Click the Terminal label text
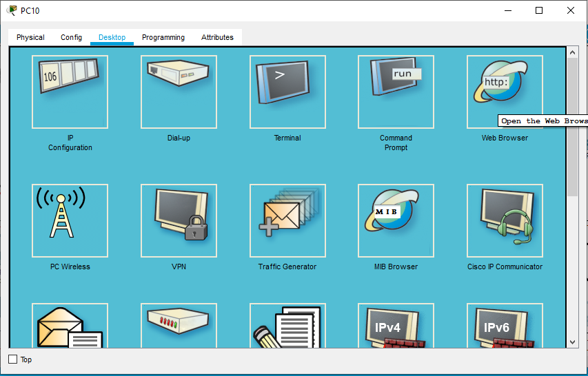The image size is (588, 376). click(x=287, y=138)
